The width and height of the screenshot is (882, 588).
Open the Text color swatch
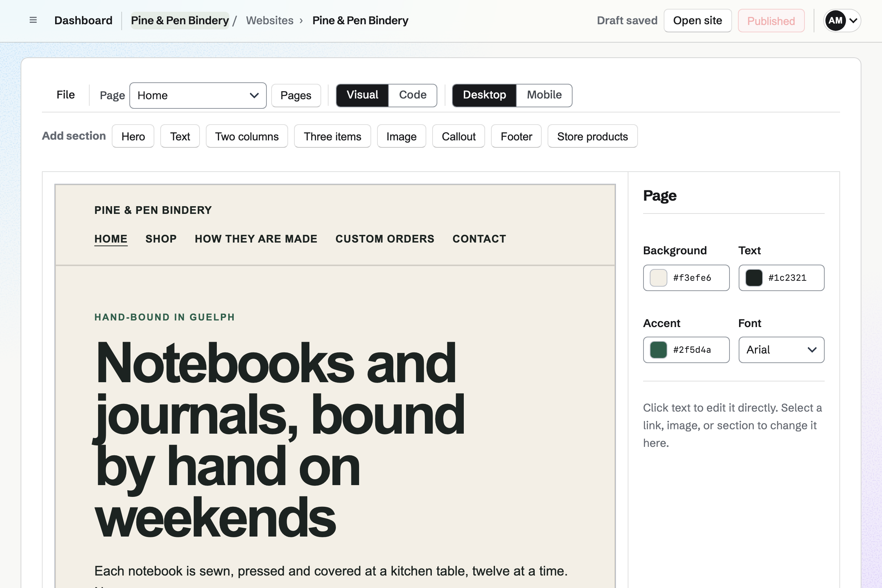pos(754,278)
